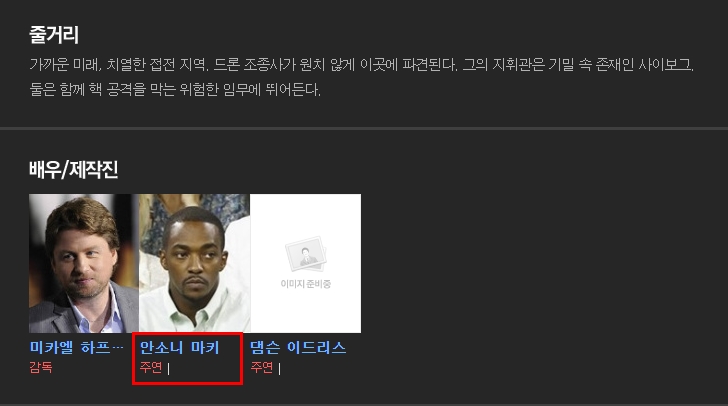The image size is (728, 406).
Task: Click the placeholder photo icon in empty thumbnail
Action: point(306,254)
